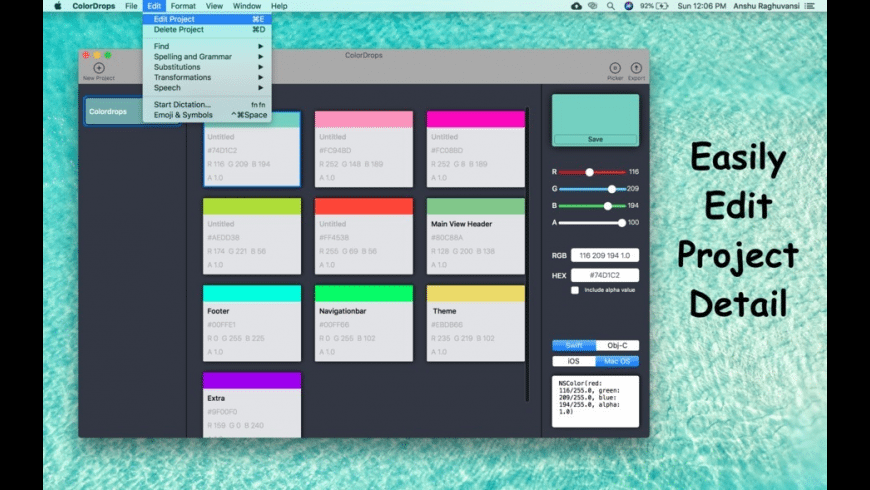Viewport: 870px width, 490px height.
Task: Choose Start Dictation menu item
Action: coord(207,104)
